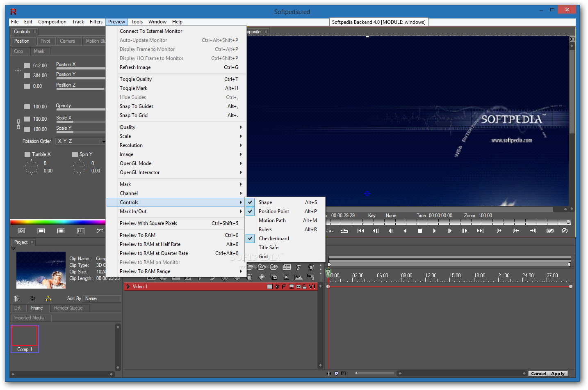Click the rainbow color spectrum bar
Screen dimensions: 588x390
coord(58,222)
